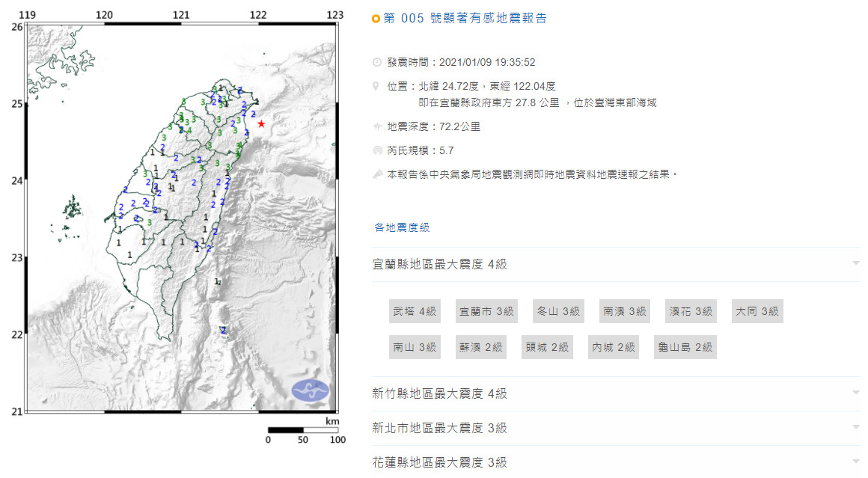Viewport: 868px width, 478px height.
Task: Click the 南澳 3級 station button
Action: [x=625, y=311]
